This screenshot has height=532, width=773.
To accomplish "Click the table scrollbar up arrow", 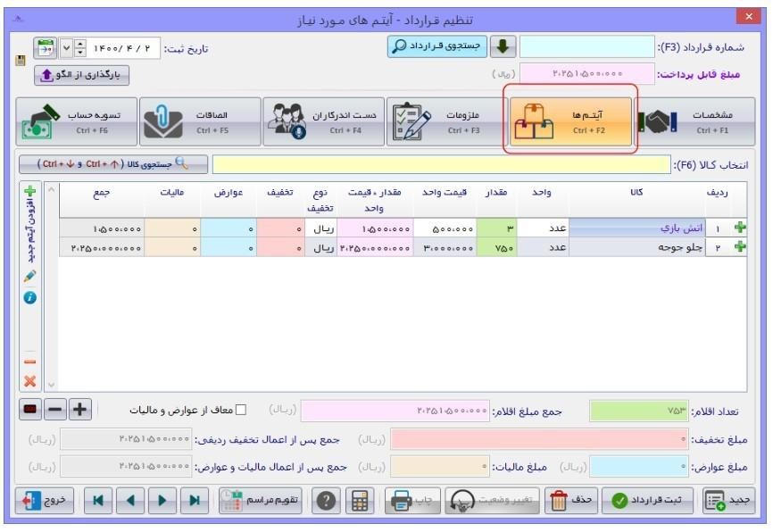I will click(x=51, y=190).
